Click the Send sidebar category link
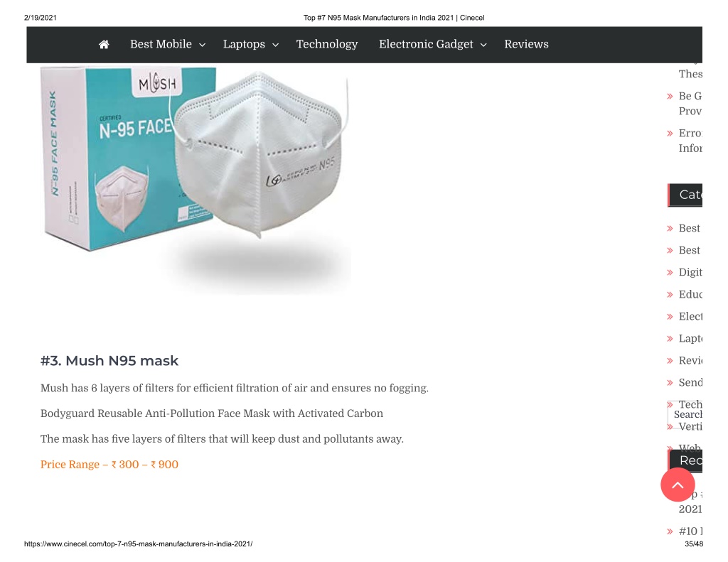Image resolution: width=728 pixels, height=562 pixels. point(690,382)
